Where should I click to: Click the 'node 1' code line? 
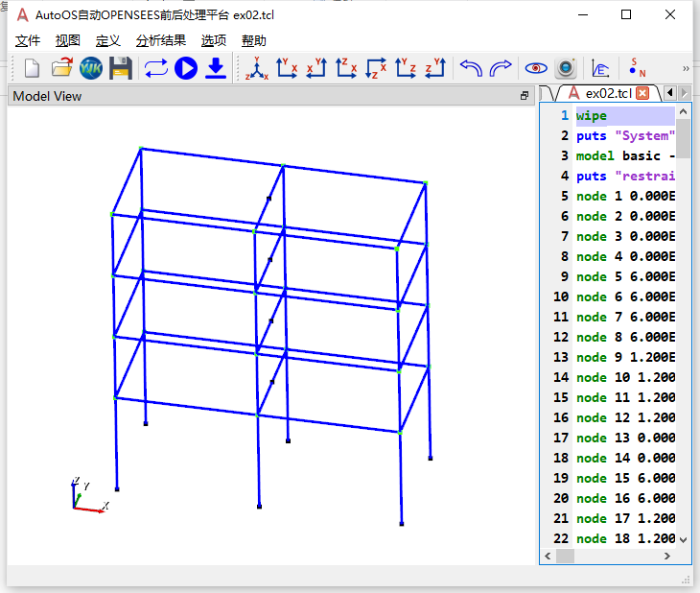click(625, 196)
